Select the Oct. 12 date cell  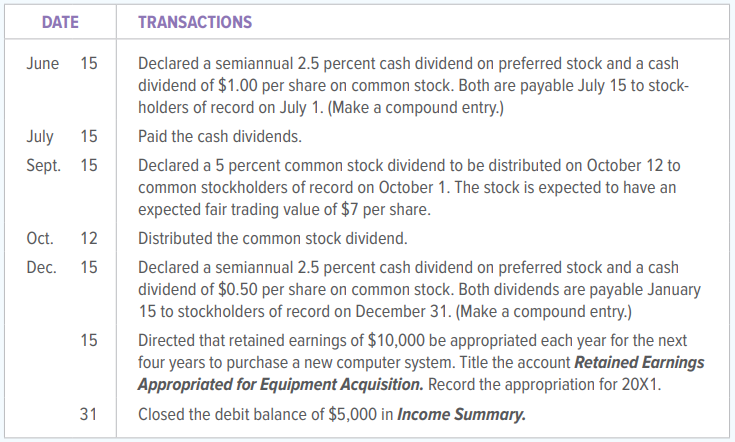point(62,239)
